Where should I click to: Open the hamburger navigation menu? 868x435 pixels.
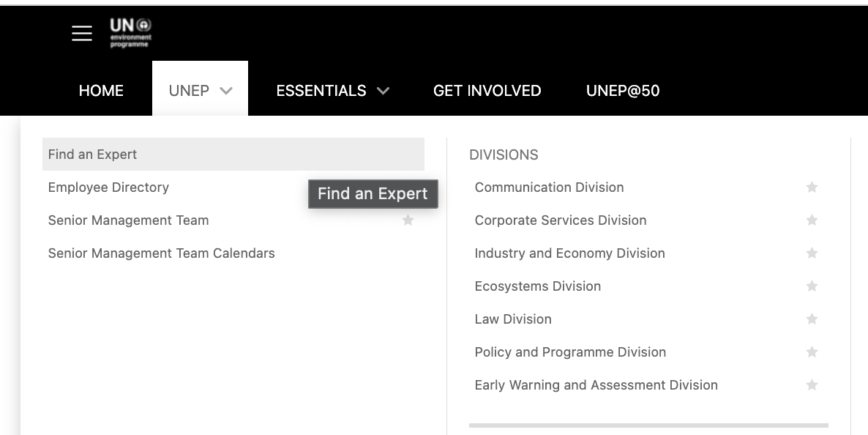click(x=82, y=33)
